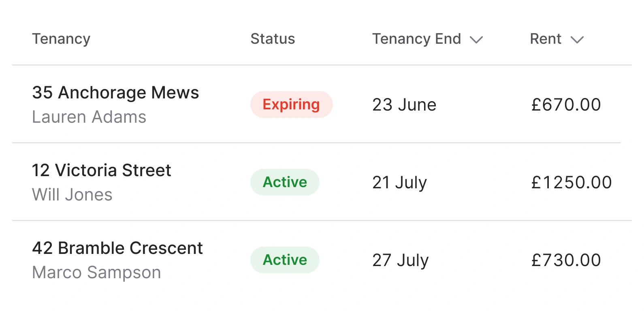Open the 42 Bramble Crescent tenancy
This screenshot has height=311, width=644.
(117, 248)
